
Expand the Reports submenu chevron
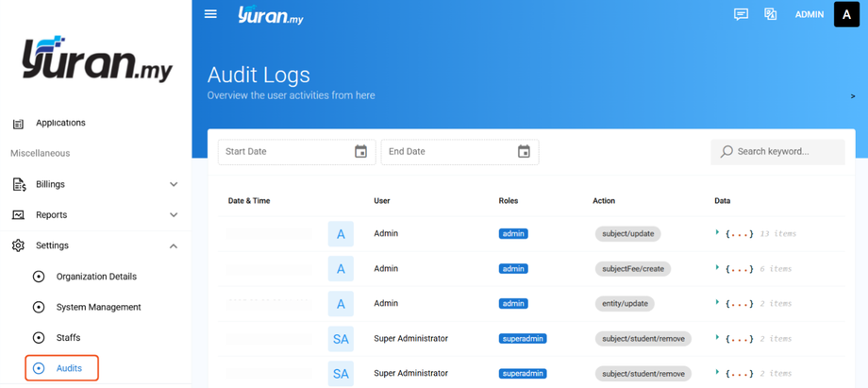(174, 215)
